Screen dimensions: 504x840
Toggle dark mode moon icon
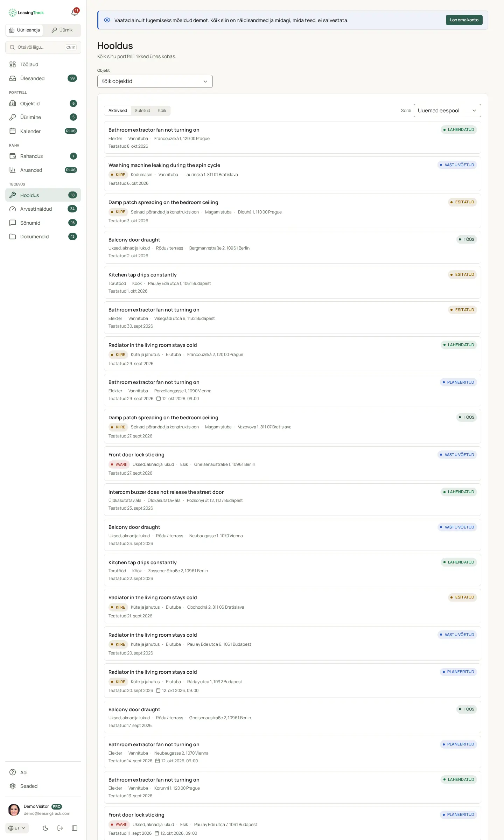(45, 828)
